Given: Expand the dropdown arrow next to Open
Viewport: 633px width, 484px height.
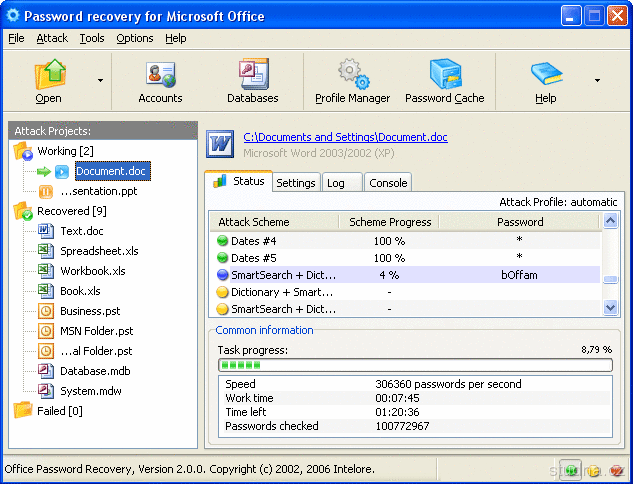Looking at the screenshot, I should 100,80.
